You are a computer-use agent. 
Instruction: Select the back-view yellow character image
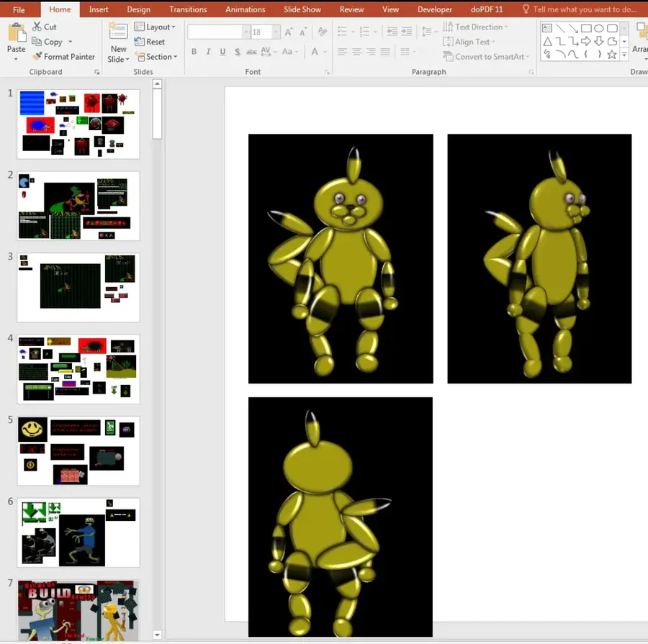point(341,517)
